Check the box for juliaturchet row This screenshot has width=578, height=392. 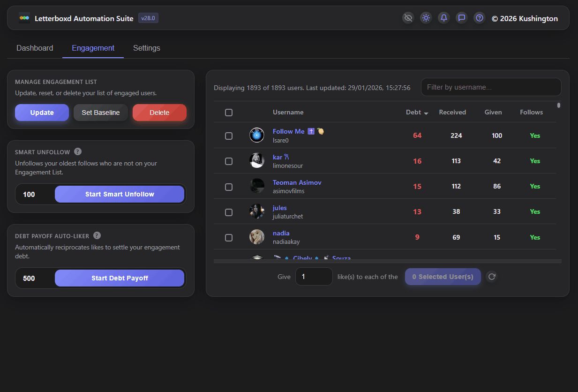click(x=229, y=212)
